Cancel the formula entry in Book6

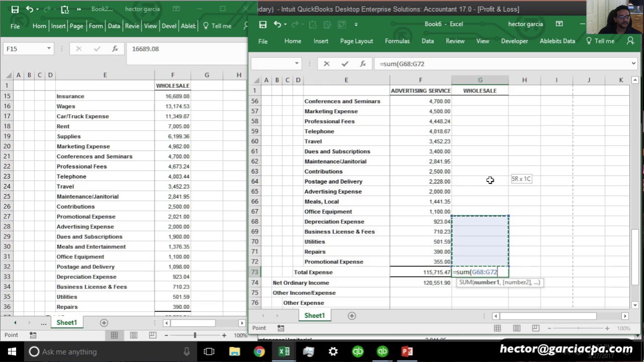(x=327, y=64)
